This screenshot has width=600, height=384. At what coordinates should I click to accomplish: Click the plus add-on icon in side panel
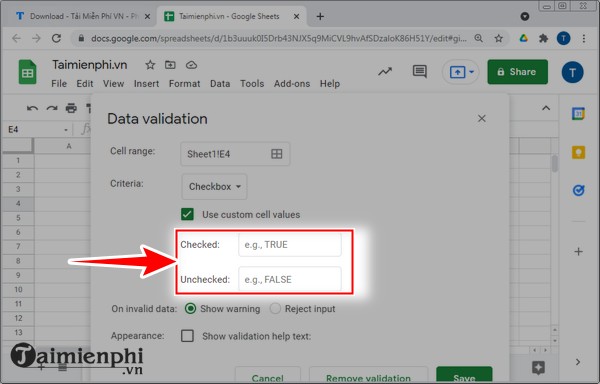point(578,252)
